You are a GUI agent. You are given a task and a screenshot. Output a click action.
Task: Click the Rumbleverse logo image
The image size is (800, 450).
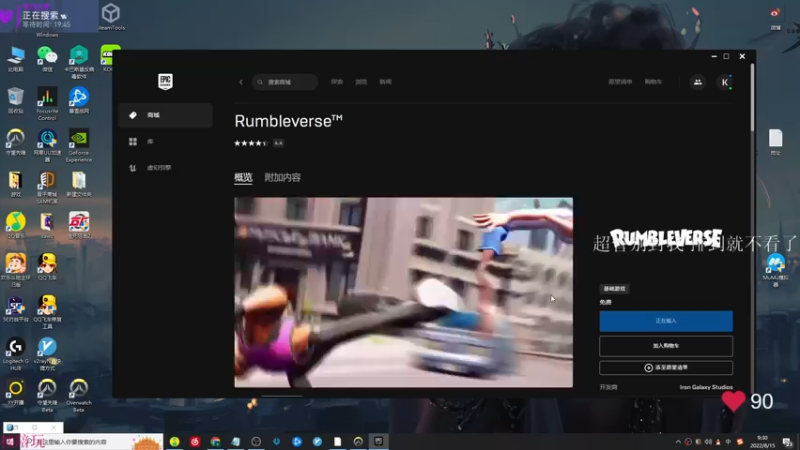[666, 239]
